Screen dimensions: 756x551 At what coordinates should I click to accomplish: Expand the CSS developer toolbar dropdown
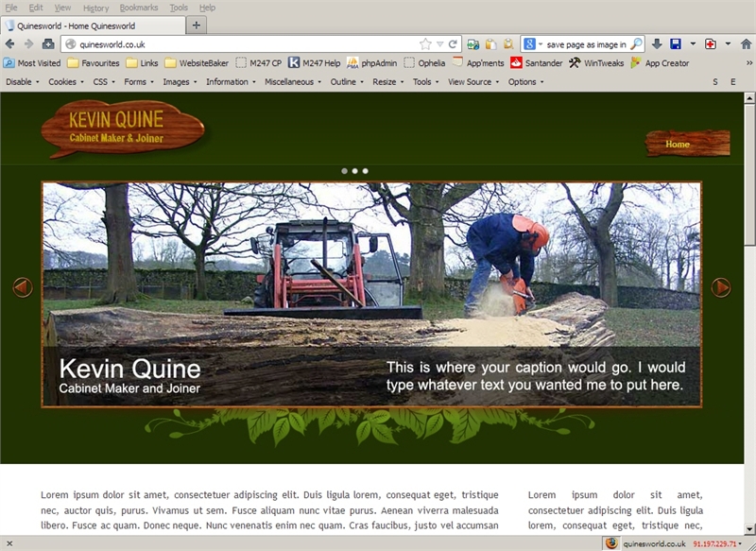pos(103,82)
